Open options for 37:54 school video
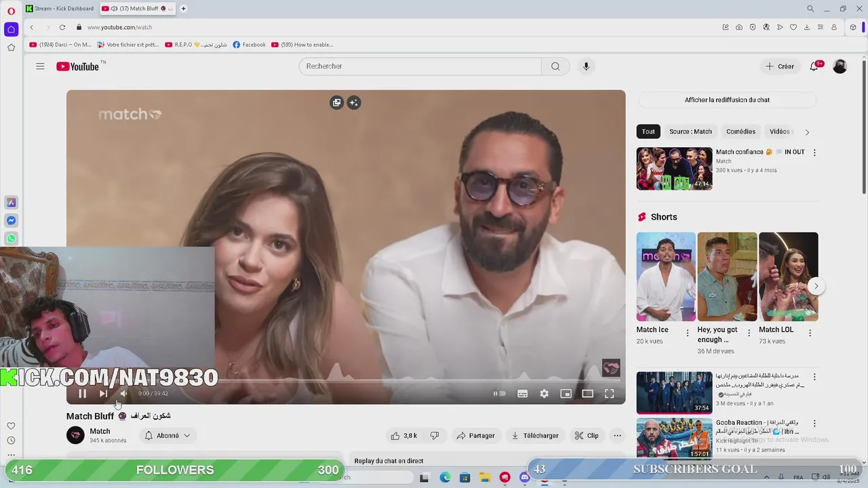This screenshot has height=488, width=868. (814, 377)
